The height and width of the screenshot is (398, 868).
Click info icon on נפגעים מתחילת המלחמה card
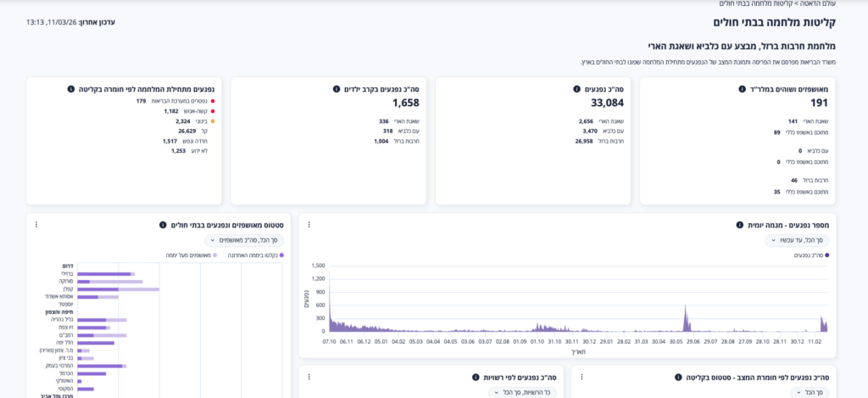(71, 89)
